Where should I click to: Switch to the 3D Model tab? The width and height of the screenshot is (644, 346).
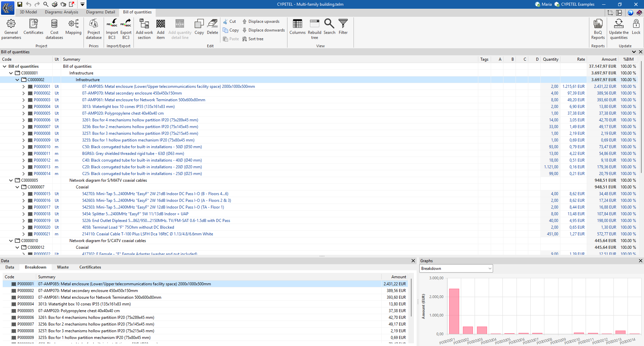click(28, 12)
